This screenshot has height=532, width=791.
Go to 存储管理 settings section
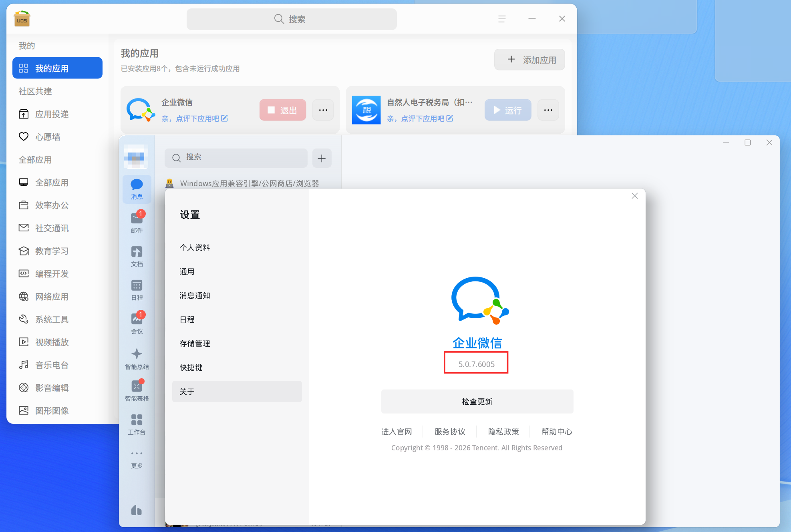coord(195,343)
